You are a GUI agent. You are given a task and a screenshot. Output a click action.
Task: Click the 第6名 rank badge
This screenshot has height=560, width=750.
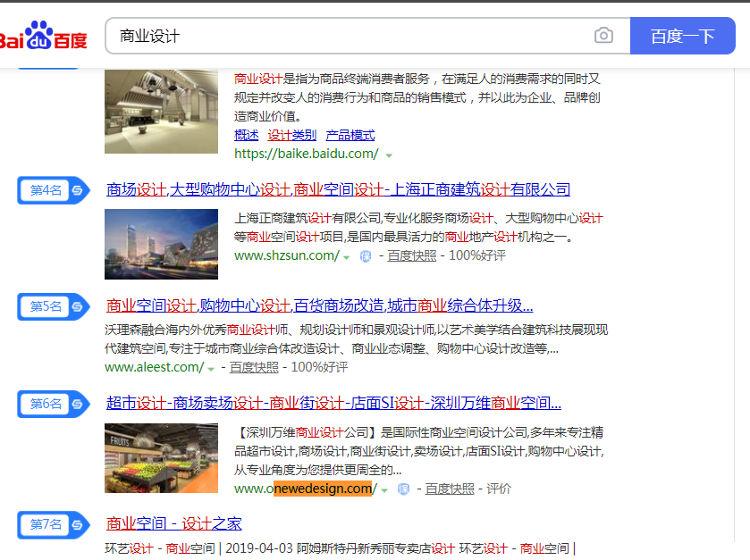point(53,404)
